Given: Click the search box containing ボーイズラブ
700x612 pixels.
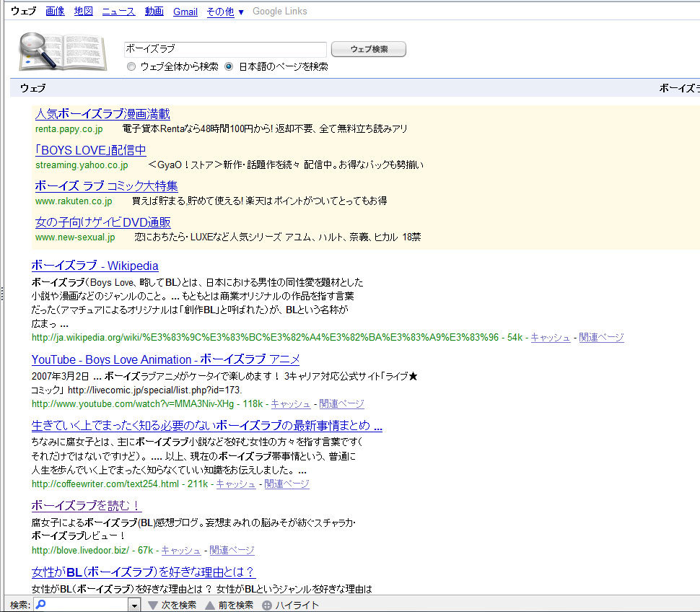Looking at the screenshot, I should [225, 49].
